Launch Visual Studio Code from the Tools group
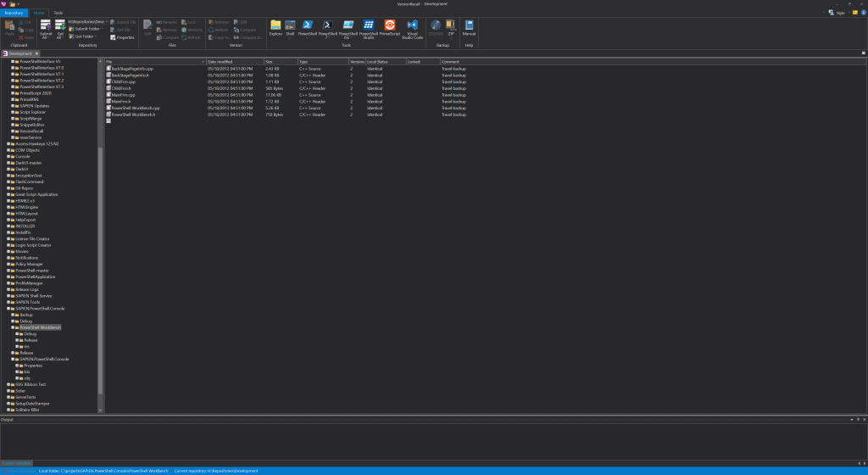 click(413, 28)
